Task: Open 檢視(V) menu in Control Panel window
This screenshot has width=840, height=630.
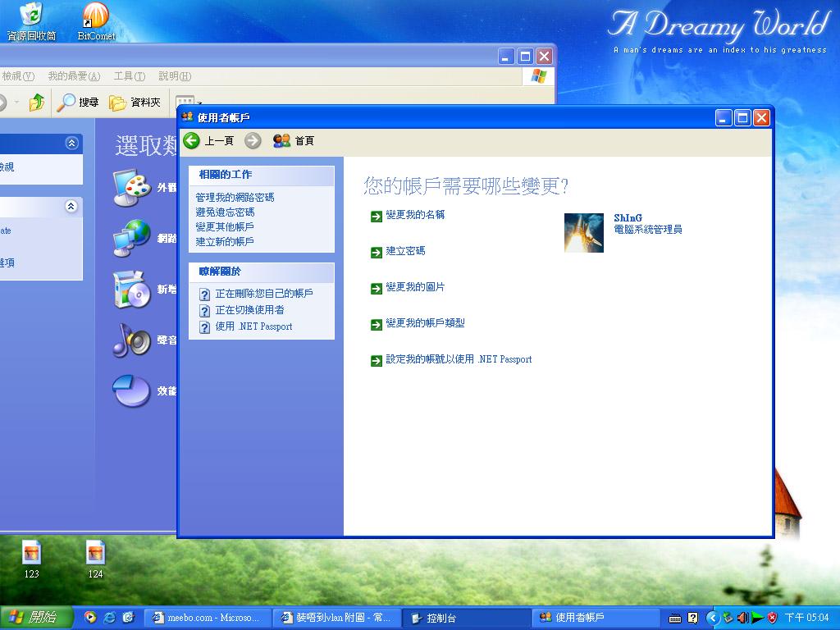Action: (18, 76)
